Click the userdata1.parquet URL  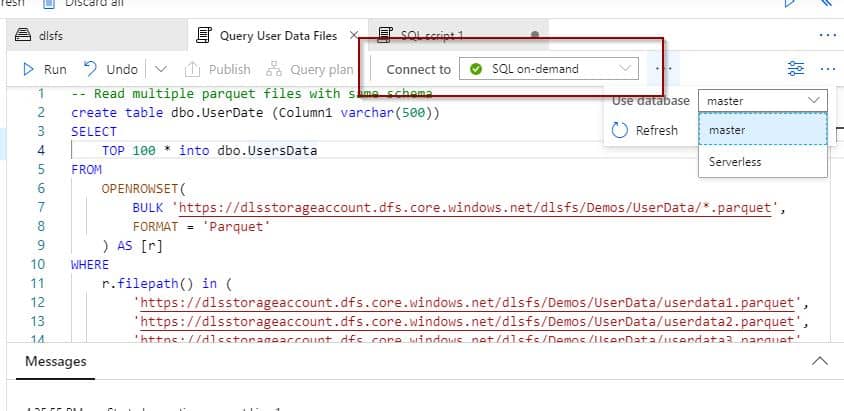(467, 303)
